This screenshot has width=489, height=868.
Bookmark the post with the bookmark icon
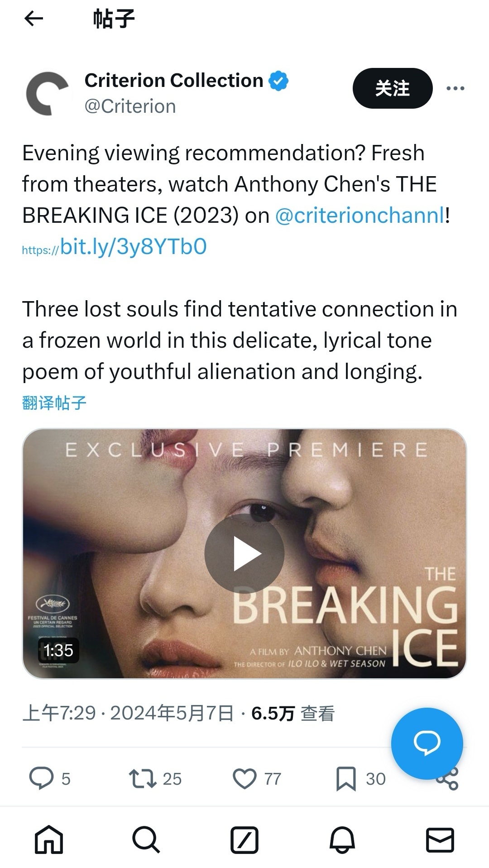346,779
